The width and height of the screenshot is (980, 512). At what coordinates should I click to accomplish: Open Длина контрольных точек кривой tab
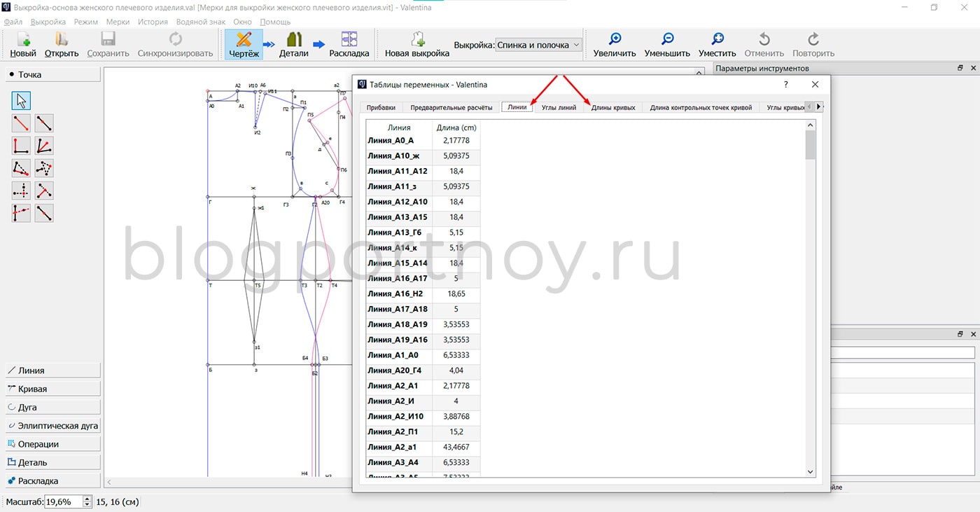701,107
